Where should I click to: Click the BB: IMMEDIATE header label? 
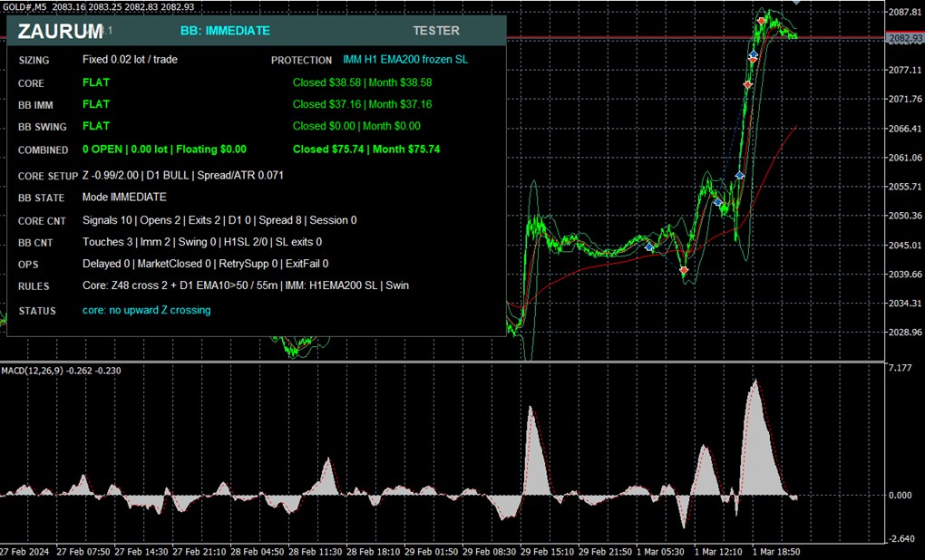click(x=225, y=31)
